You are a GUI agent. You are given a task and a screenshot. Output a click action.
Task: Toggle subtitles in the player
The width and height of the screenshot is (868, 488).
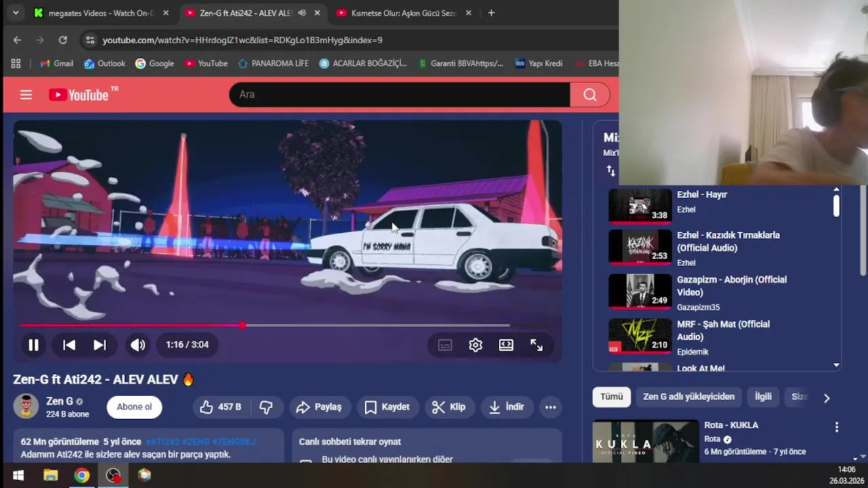click(445, 345)
